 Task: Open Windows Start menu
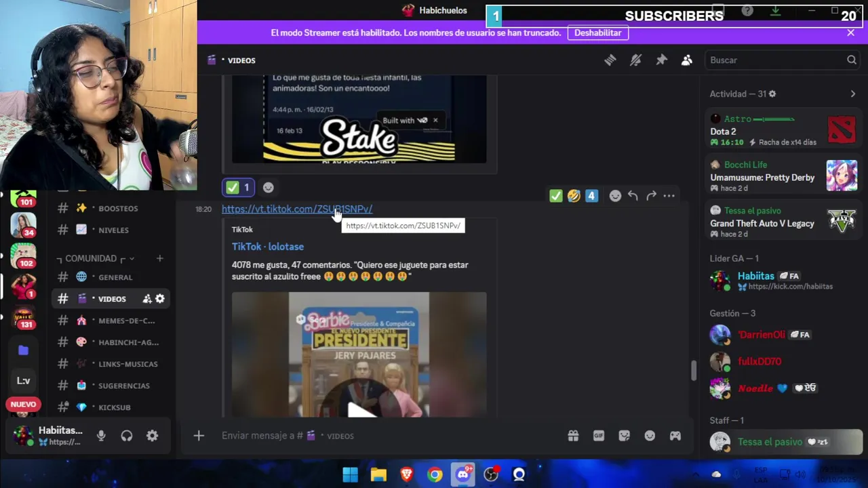pyautogui.click(x=350, y=474)
